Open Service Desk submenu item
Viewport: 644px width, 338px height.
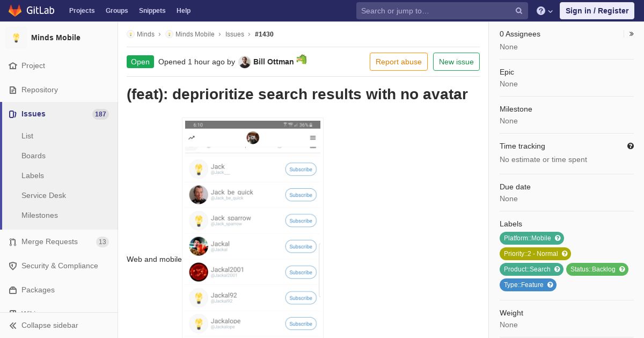43,195
